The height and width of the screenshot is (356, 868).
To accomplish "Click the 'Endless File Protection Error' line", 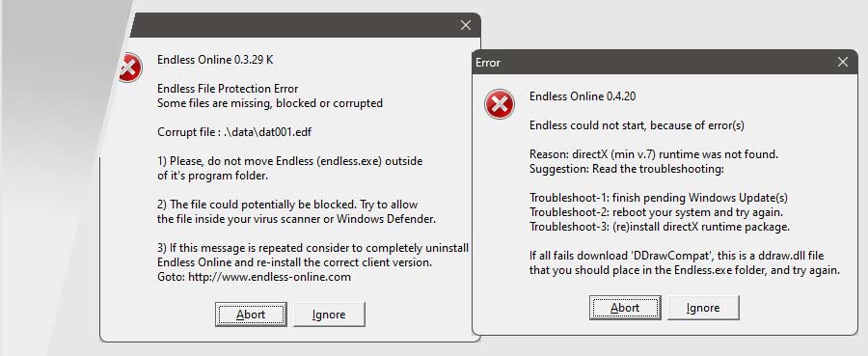I will coord(228,89).
